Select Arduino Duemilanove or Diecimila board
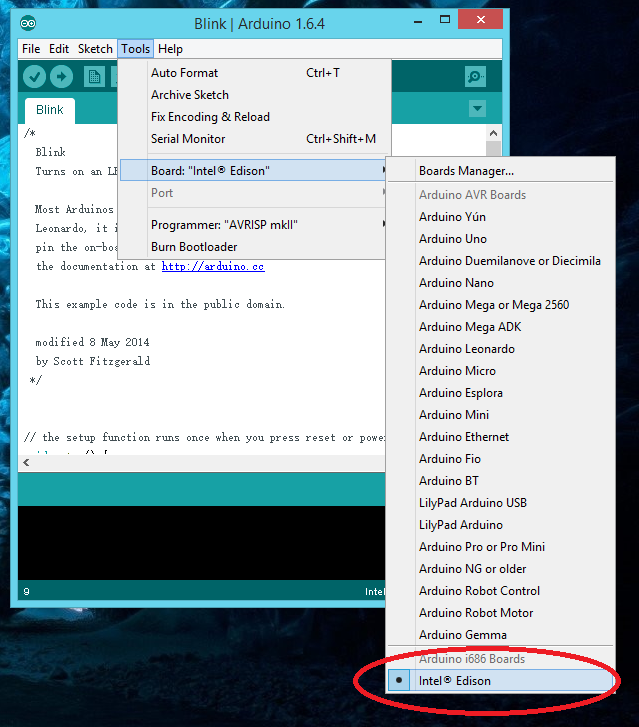This screenshot has height=727, width=639. (x=501, y=261)
